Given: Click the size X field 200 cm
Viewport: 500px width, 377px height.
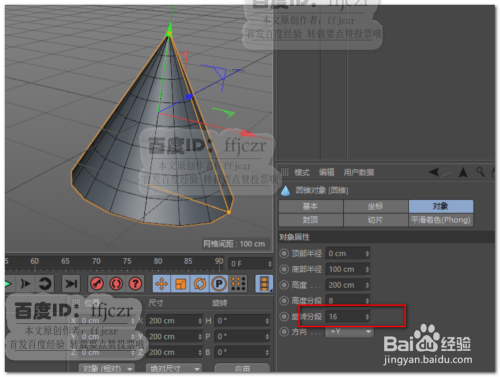Looking at the screenshot, I should pyautogui.click(x=174, y=321).
